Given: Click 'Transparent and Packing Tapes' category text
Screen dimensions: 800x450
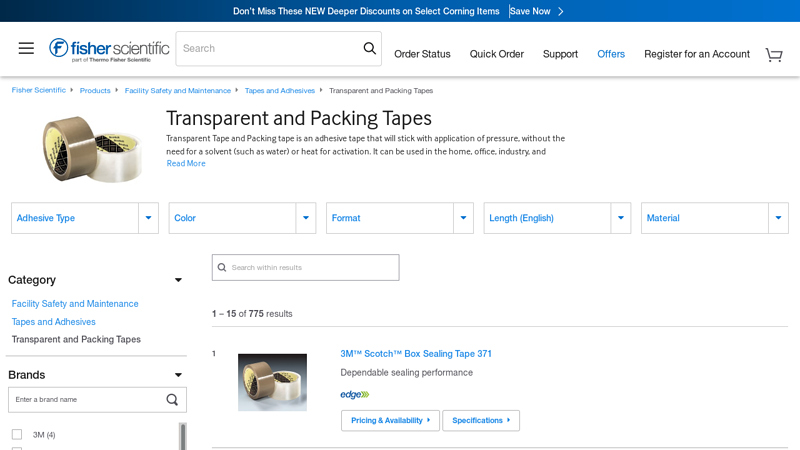Looking at the screenshot, I should click(x=76, y=339).
